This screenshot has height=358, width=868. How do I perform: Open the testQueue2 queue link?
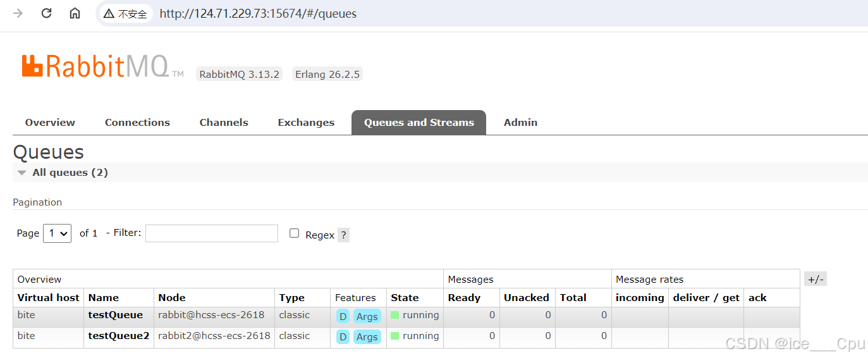119,336
